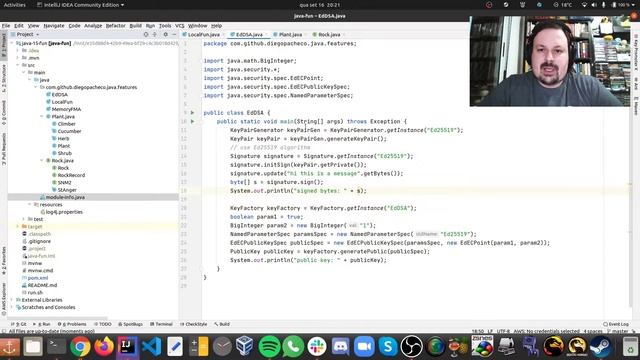Collapse the src folder

click(18, 65)
